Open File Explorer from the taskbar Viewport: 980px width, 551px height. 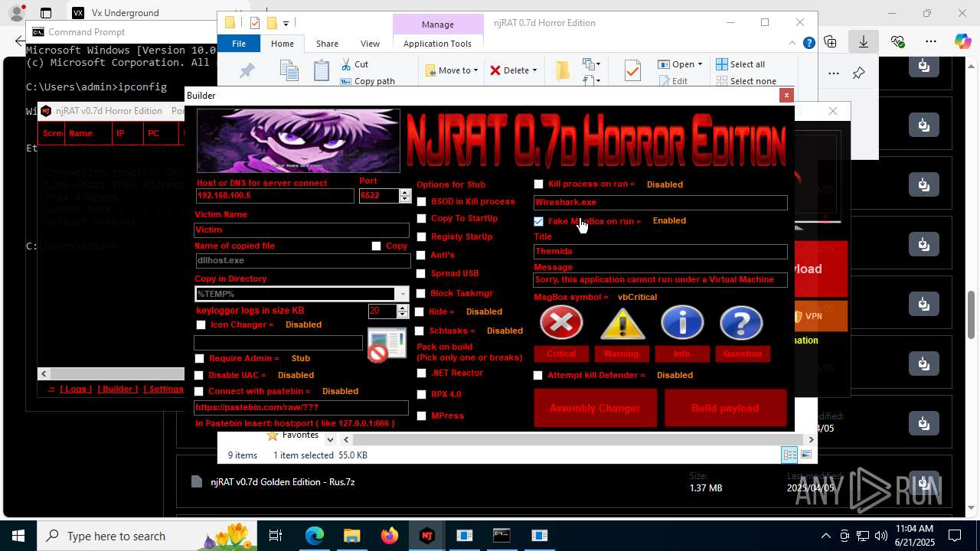pyautogui.click(x=351, y=536)
